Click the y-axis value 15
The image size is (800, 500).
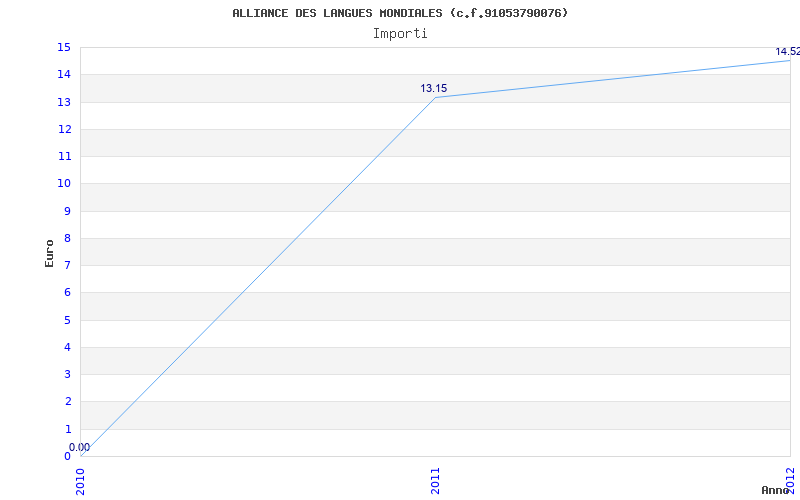(64, 47)
